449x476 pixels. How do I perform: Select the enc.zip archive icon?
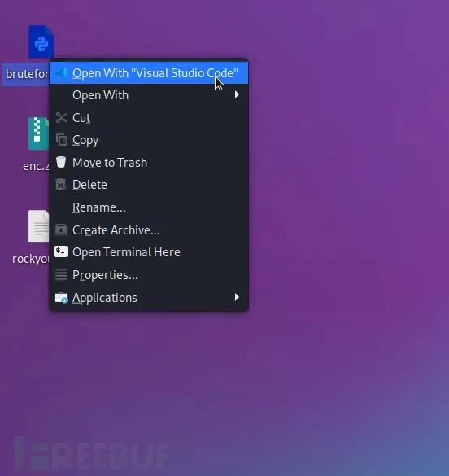38,133
